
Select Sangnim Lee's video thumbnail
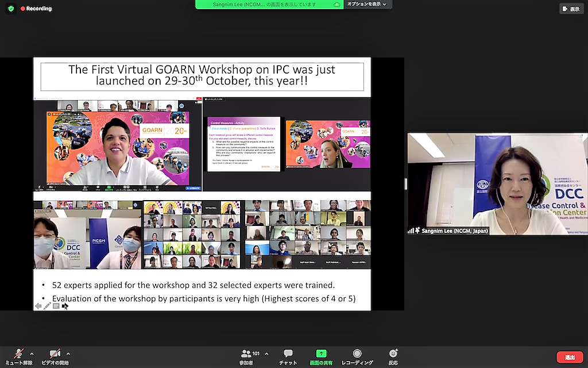point(497,184)
